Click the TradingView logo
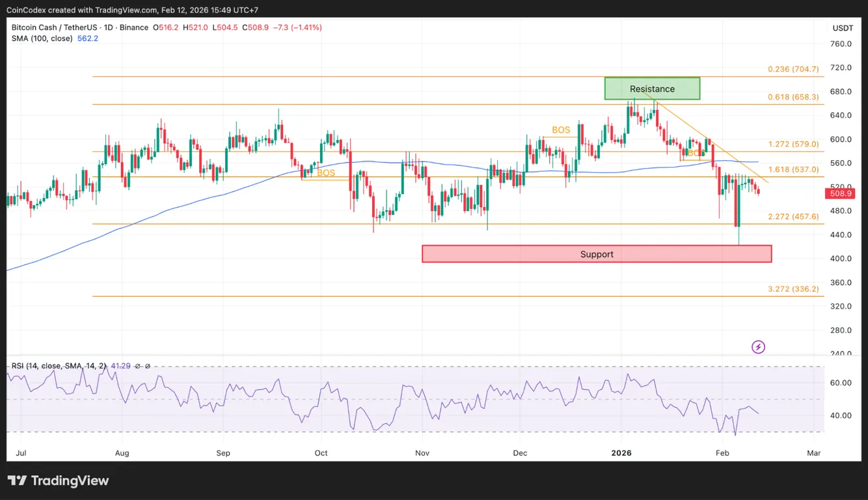The width and height of the screenshot is (868, 500). point(59,481)
